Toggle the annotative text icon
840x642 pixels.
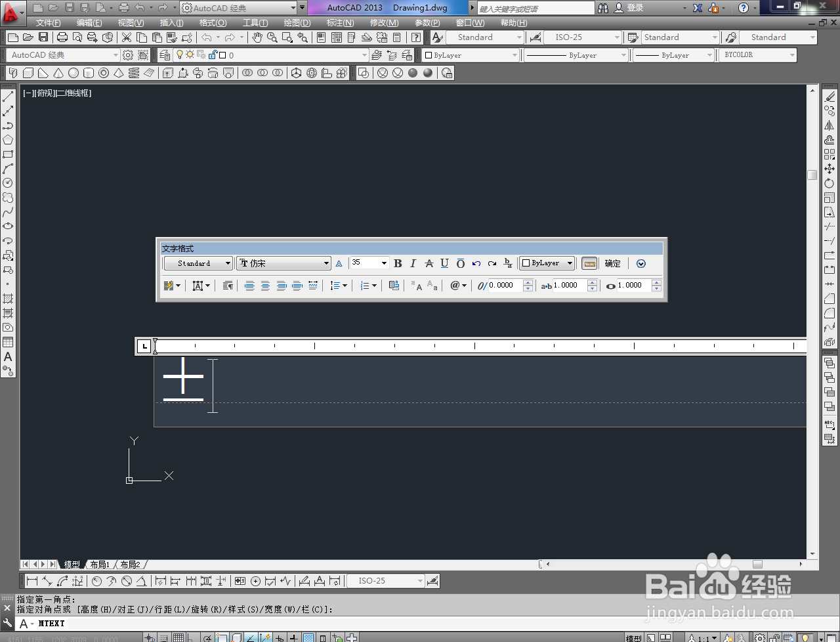click(x=339, y=263)
